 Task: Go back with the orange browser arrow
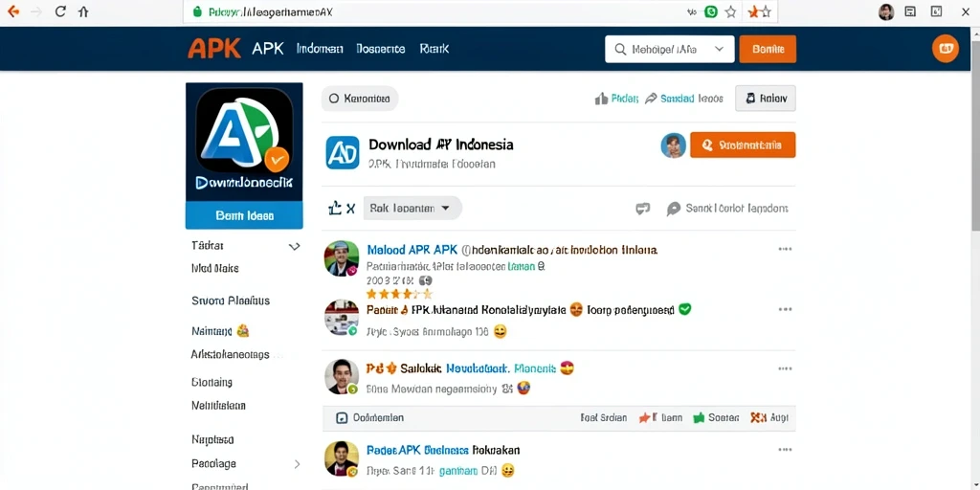(x=13, y=11)
